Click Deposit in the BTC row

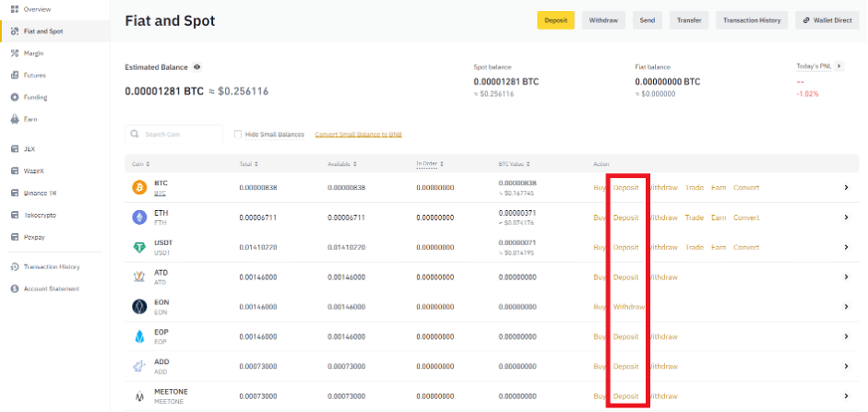(625, 187)
